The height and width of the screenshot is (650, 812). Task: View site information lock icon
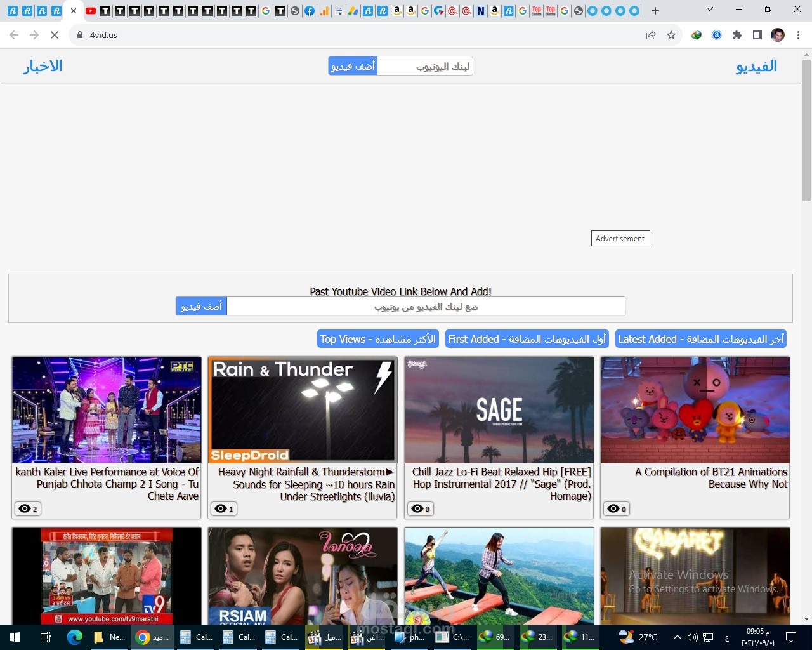click(x=80, y=35)
